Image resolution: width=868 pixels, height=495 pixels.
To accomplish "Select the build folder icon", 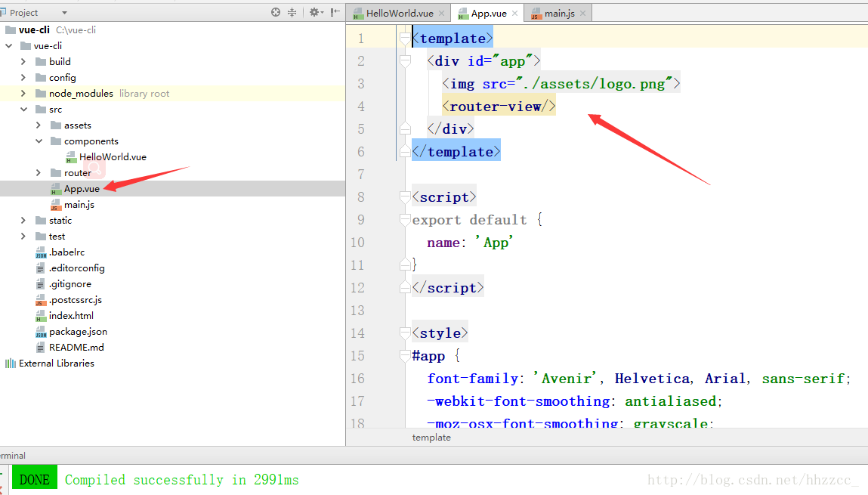I will point(40,61).
